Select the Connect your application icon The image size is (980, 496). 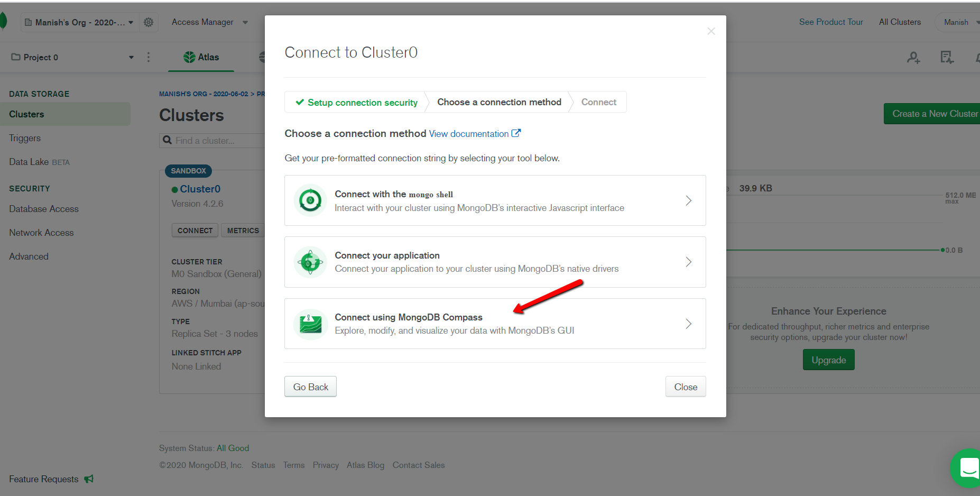(310, 262)
